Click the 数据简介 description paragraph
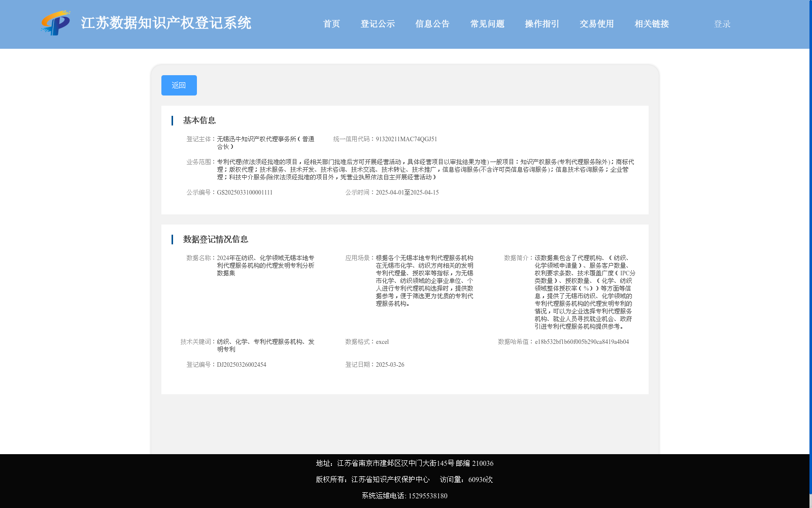 [x=585, y=292]
